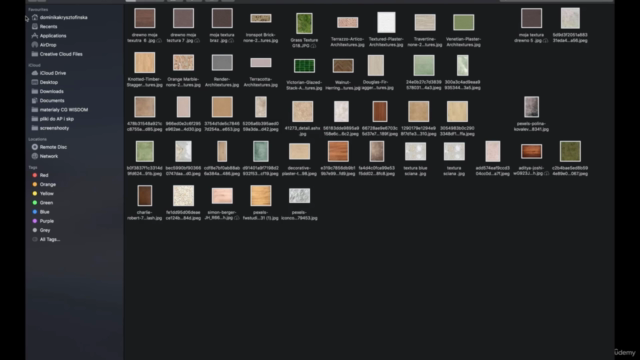Viewport: 640px width, 360px height.
Task: Open Applications in the sidebar
Action: (49, 36)
